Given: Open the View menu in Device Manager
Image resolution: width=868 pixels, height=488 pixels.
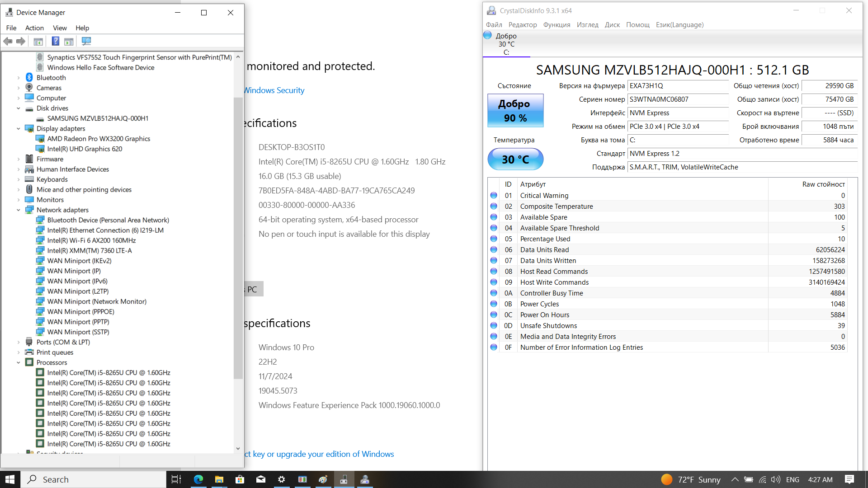Looking at the screenshot, I should [60, 28].
